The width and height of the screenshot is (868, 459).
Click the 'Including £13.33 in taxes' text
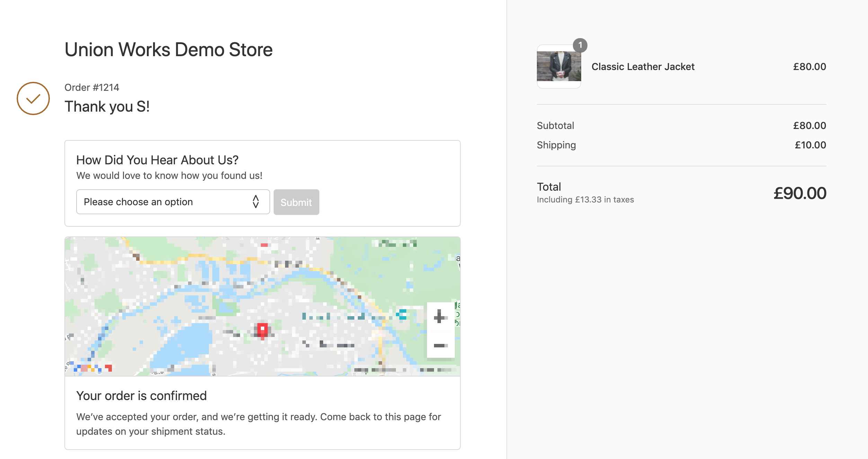coord(585,200)
